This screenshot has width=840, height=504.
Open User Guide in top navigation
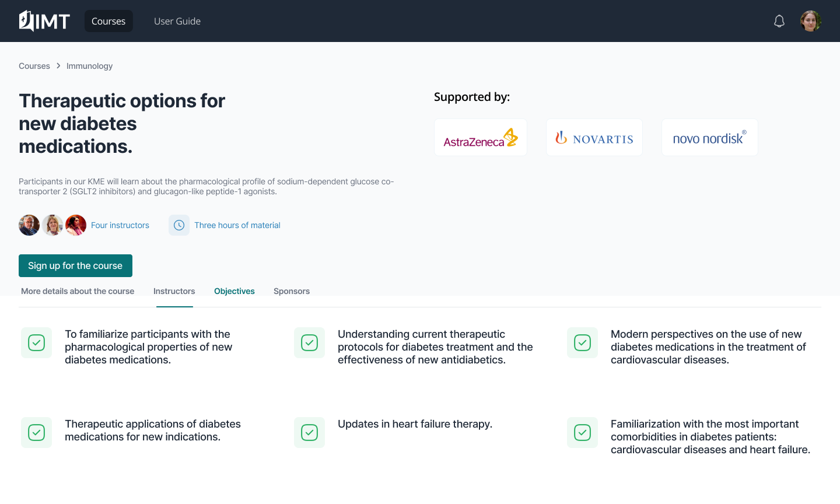[x=177, y=21]
